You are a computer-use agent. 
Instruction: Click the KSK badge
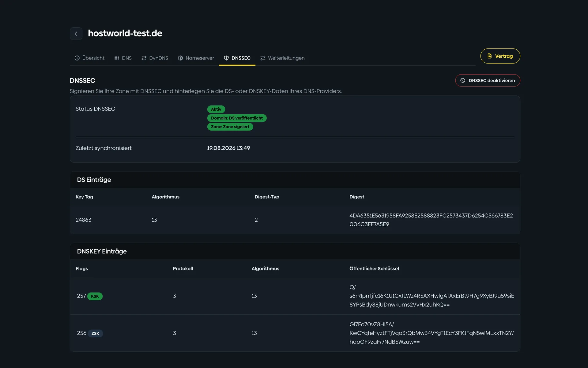click(95, 296)
